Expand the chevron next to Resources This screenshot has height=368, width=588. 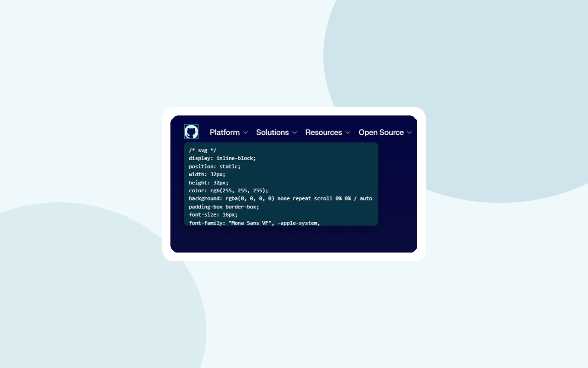[x=348, y=132]
